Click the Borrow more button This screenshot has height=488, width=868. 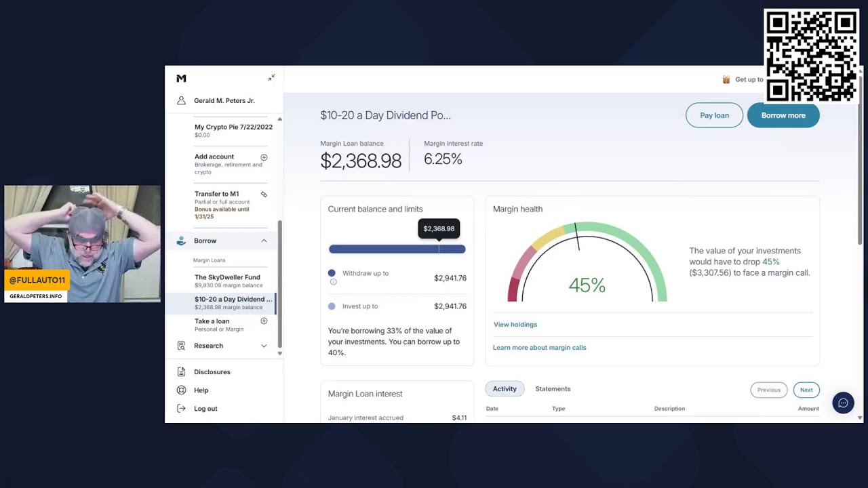tap(783, 115)
